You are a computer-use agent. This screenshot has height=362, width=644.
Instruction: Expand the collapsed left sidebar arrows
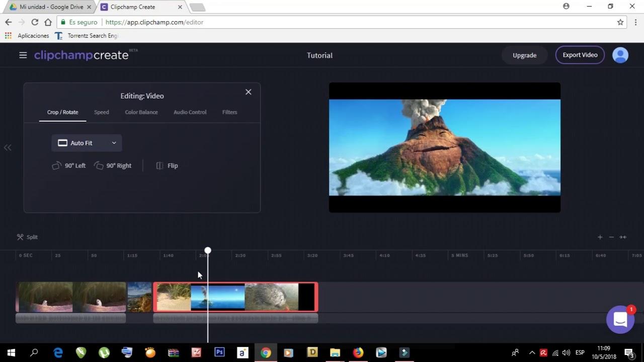tap(8, 147)
